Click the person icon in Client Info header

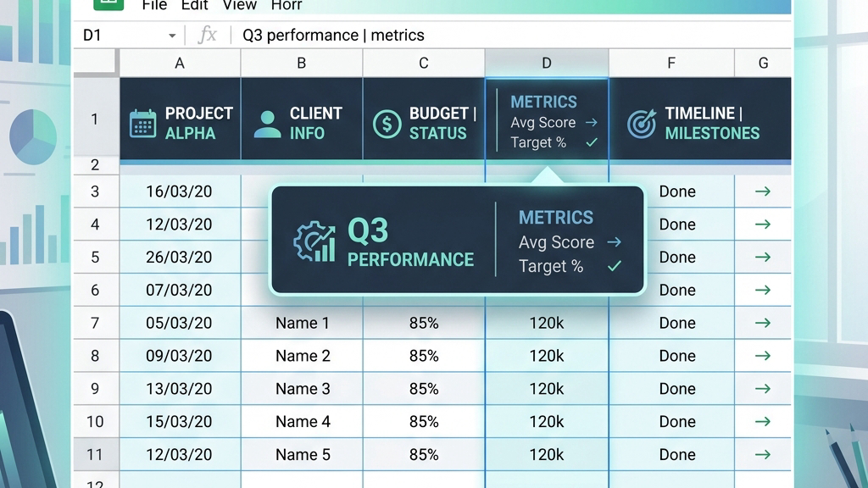click(267, 124)
